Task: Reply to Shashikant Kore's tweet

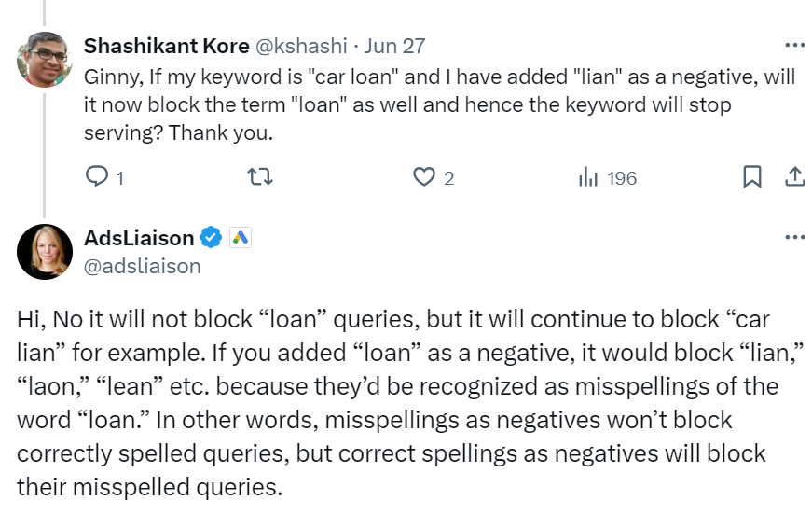Action: pos(96,176)
